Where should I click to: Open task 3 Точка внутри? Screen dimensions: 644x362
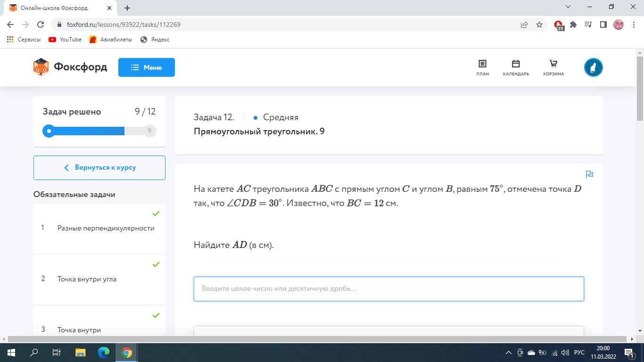(99, 321)
